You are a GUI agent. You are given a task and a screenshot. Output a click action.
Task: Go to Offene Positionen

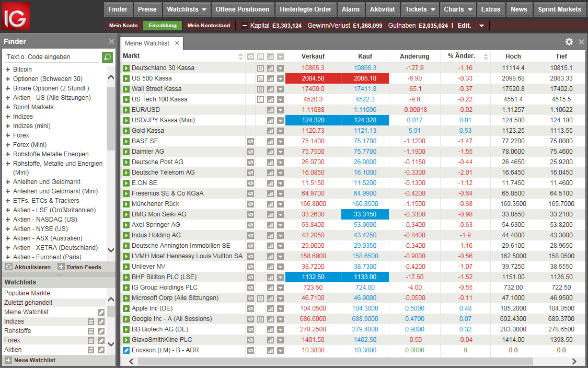coord(242,9)
